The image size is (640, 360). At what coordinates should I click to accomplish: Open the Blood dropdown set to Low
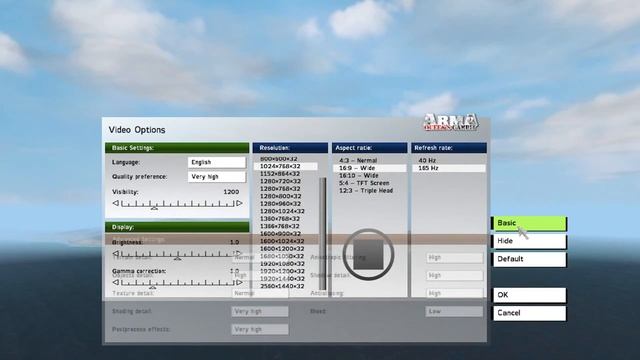[x=454, y=311]
